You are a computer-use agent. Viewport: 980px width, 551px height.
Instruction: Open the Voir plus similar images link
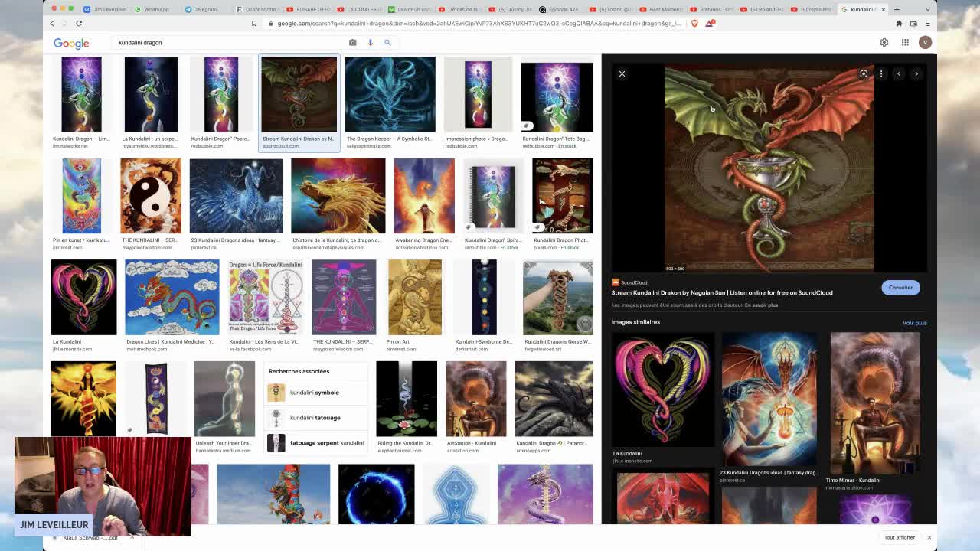(914, 323)
